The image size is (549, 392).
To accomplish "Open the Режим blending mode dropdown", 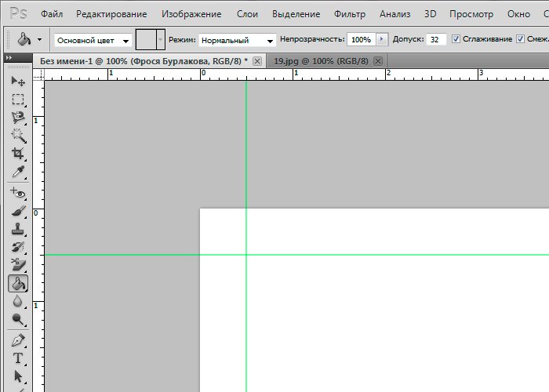I will pyautogui.click(x=237, y=40).
